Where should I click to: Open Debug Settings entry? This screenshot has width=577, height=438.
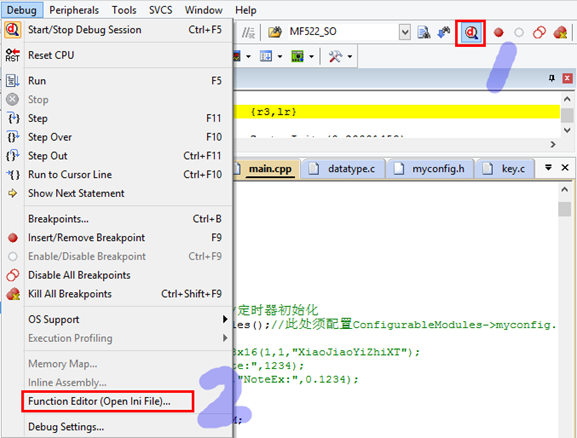[x=117, y=427]
